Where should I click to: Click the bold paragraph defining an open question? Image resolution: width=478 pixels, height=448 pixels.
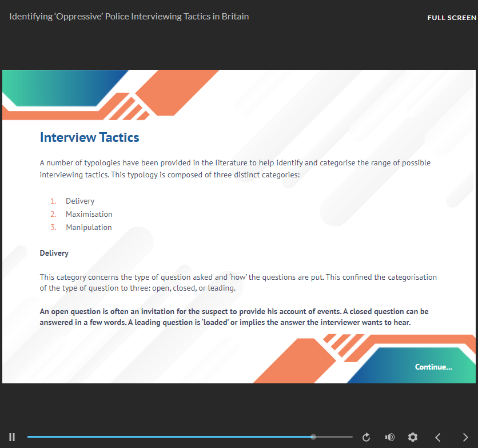233,318
